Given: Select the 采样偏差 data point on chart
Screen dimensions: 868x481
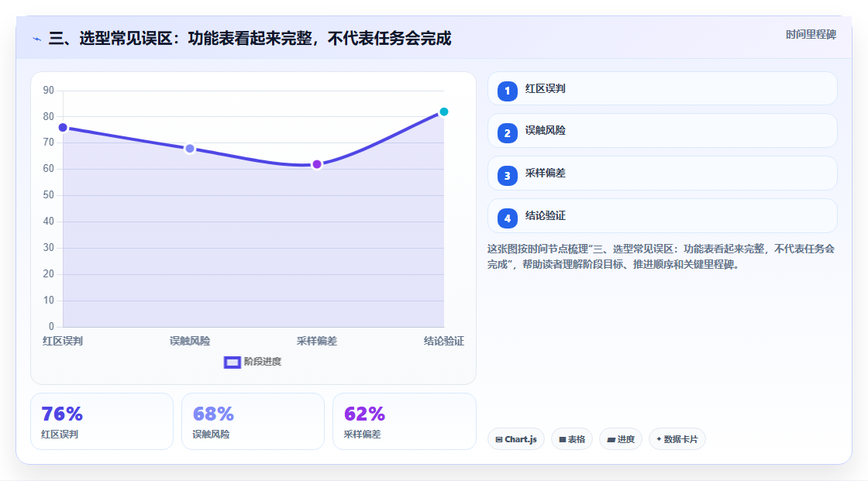Looking at the screenshot, I should [x=317, y=164].
